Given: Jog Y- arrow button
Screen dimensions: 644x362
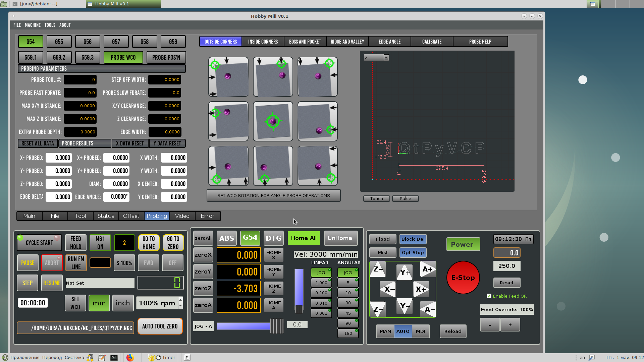Looking at the screenshot, I should [x=405, y=306].
